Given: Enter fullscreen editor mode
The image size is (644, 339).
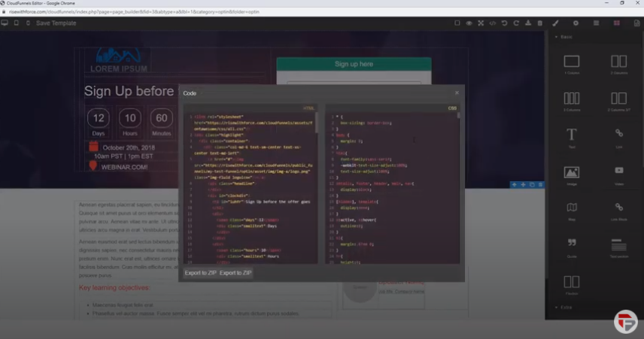Looking at the screenshot, I should [481, 23].
